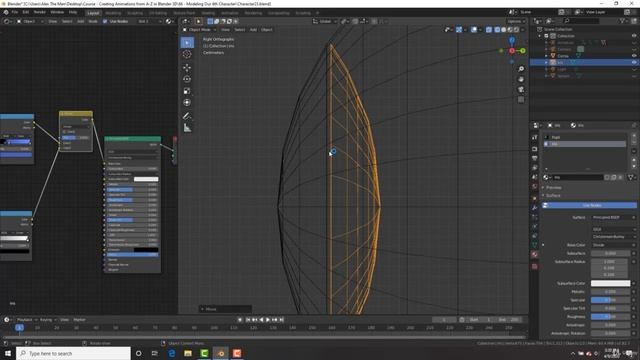
Task: Open the viewport Options dropdown
Action: [x=516, y=21]
